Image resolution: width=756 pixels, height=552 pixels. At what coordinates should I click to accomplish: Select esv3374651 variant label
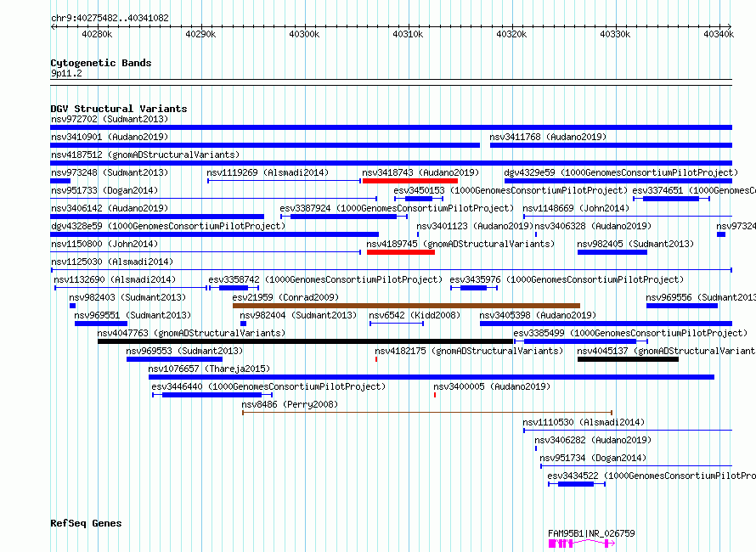tap(694, 190)
